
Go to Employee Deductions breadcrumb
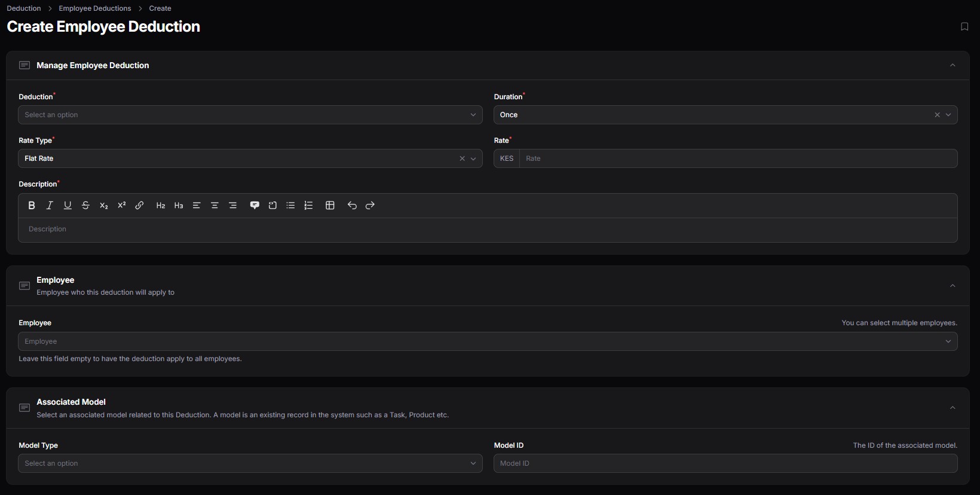coord(94,8)
